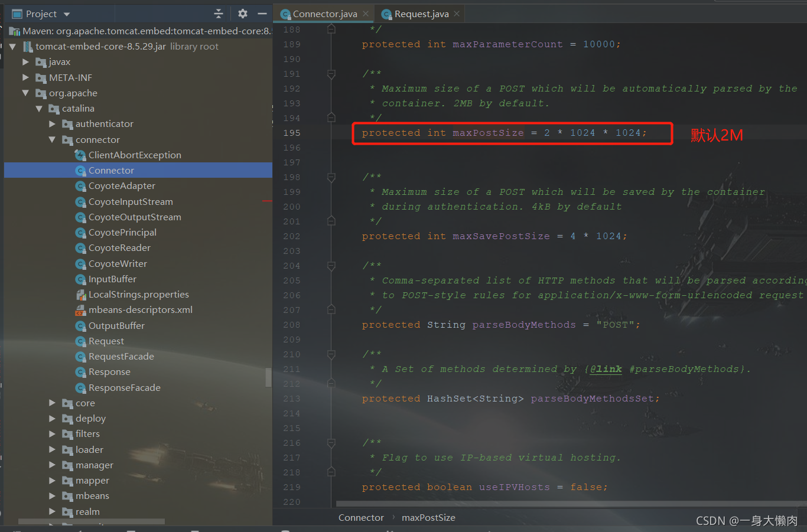Click the jar library root icon

(28, 46)
